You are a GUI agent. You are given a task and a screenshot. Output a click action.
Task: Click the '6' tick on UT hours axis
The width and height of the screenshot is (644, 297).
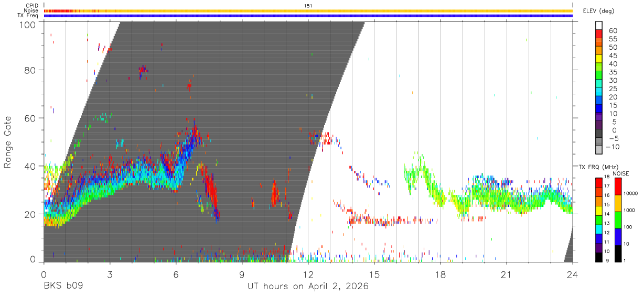click(x=176, y=274)
